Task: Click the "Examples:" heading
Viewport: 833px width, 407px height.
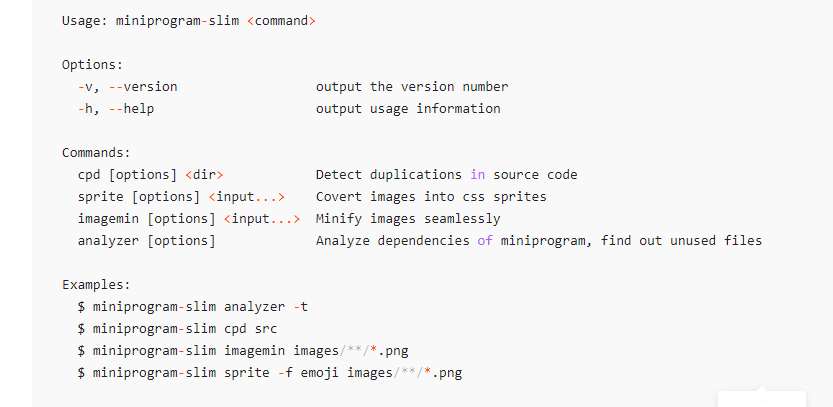Action: 96,285
